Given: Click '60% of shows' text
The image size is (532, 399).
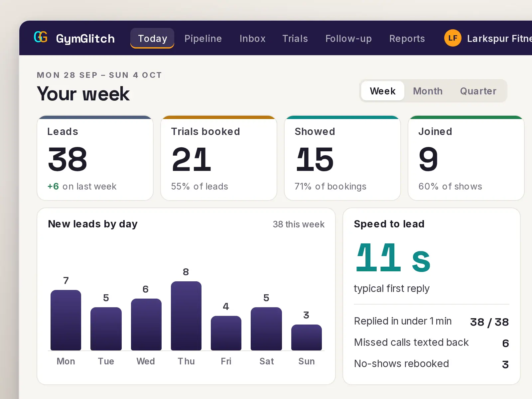Looking at the screenshot, I should coord(450,186).
